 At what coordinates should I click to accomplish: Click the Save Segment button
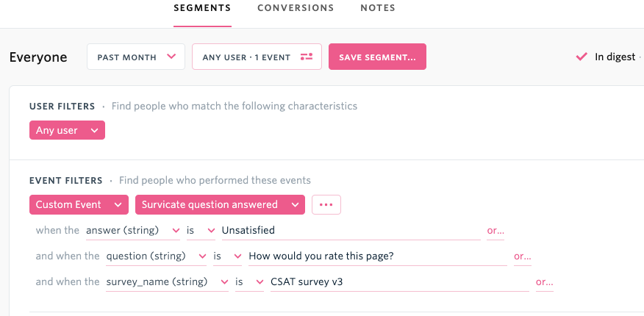tap(377, 57)
